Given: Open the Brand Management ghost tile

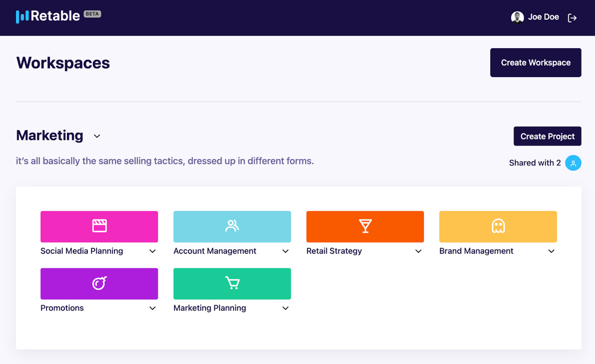Looking at the screenshot, I should point(498,226).
